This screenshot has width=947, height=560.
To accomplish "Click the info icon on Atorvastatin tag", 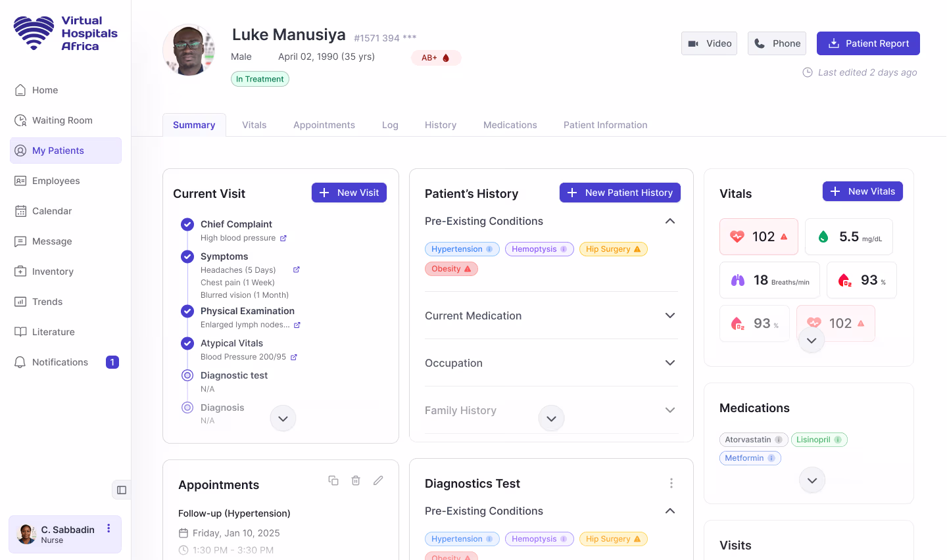I will point(779,440).
